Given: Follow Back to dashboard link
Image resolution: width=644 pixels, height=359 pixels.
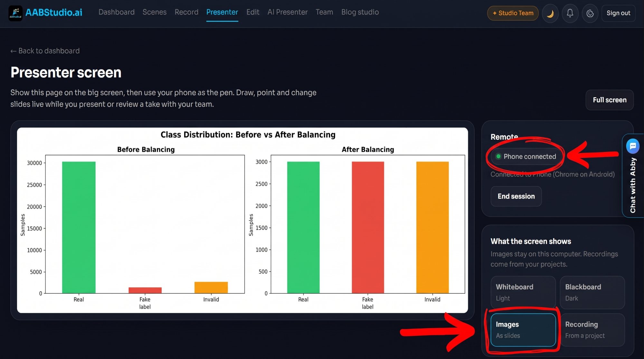Looking at the screenshot, I should 45,51.
